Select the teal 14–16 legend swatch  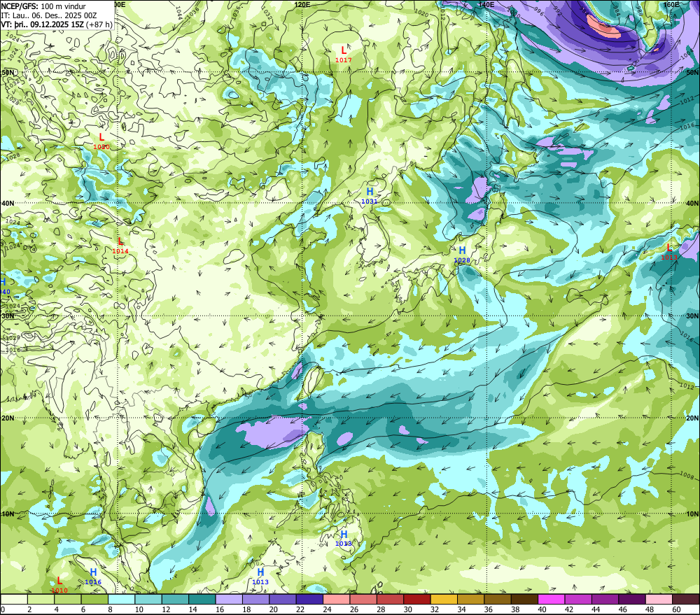pyautogui.click(x=202, y=599)
